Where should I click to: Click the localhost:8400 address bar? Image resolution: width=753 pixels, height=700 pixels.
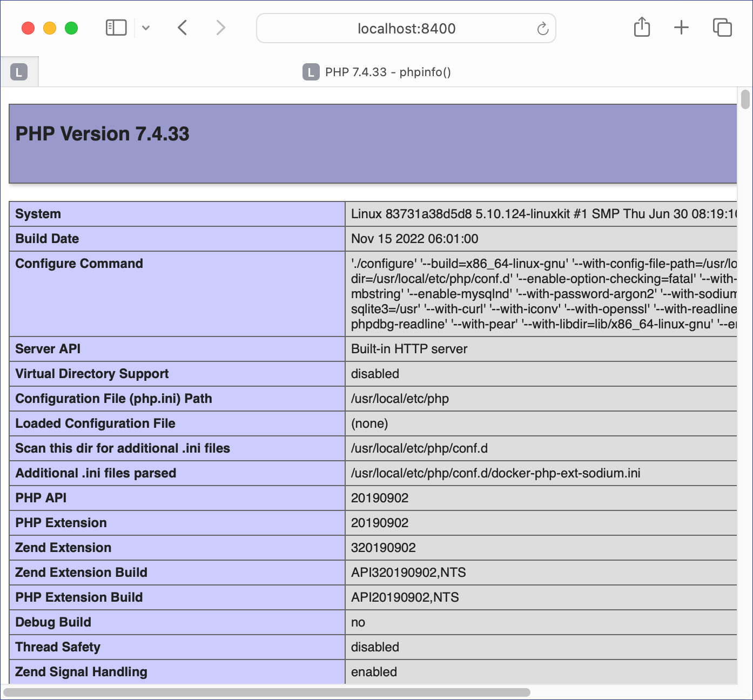pos(406,29)
